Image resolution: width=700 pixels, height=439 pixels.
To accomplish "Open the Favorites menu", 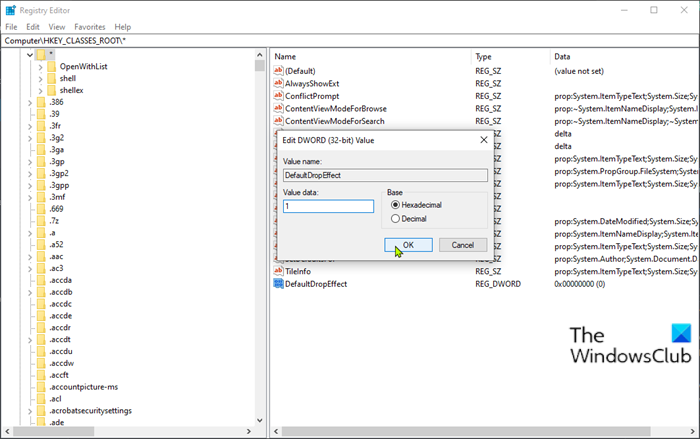I will click(x=90, y=27).
